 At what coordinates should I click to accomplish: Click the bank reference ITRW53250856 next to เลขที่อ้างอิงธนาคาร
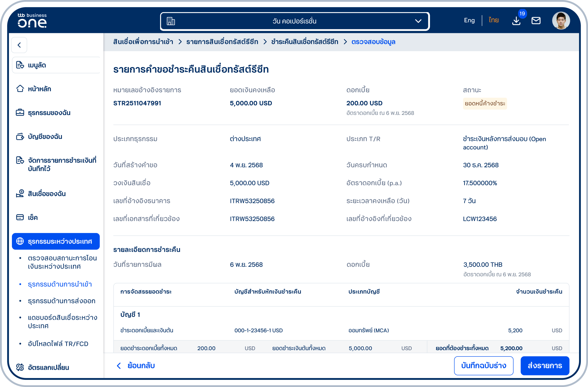(252, 201)
